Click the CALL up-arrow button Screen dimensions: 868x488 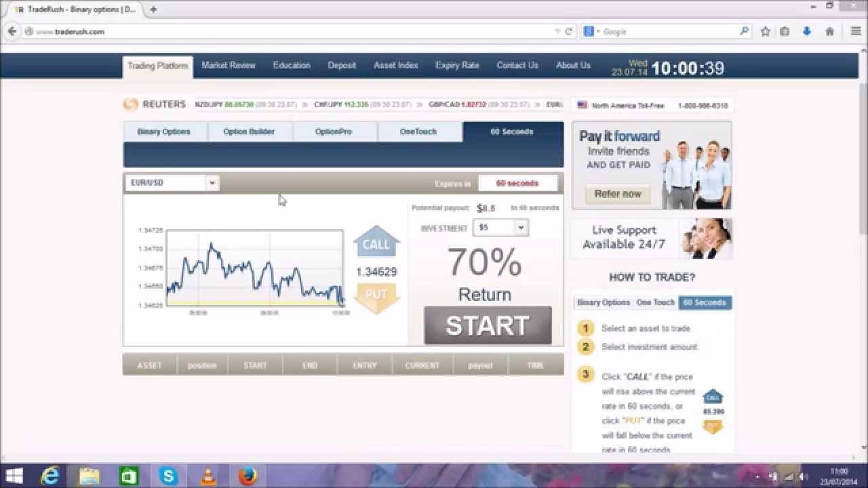pos(376,242)
